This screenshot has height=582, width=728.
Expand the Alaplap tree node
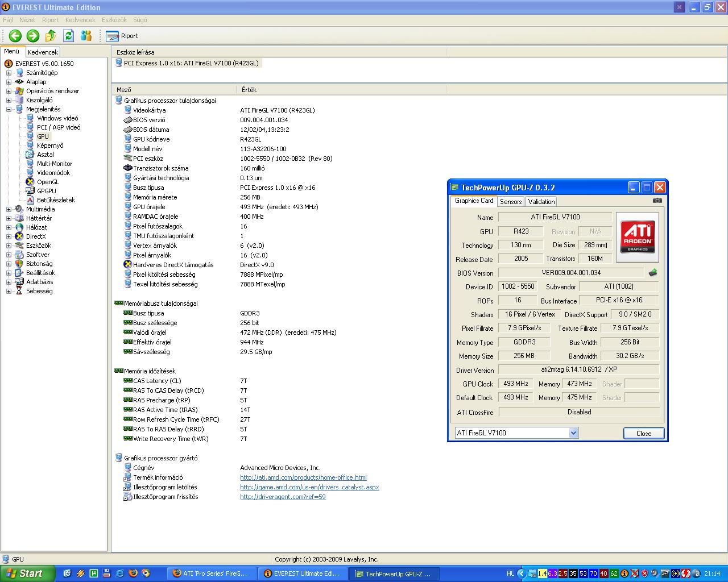pos(9,82)
